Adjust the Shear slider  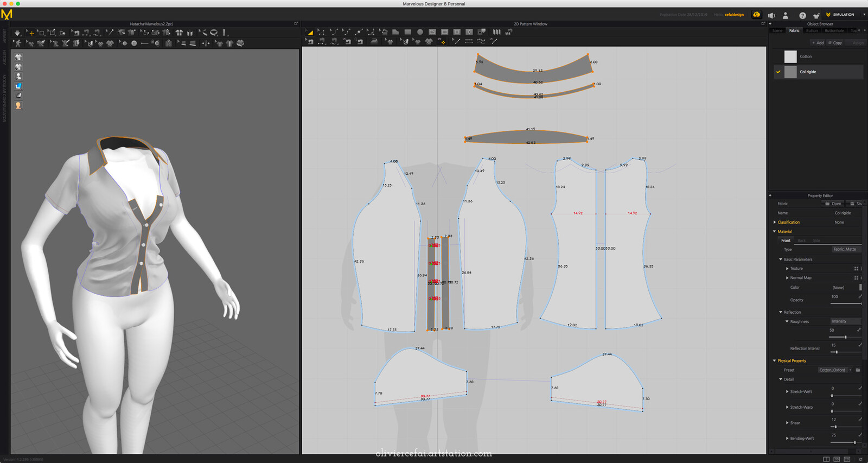(835, 427)
